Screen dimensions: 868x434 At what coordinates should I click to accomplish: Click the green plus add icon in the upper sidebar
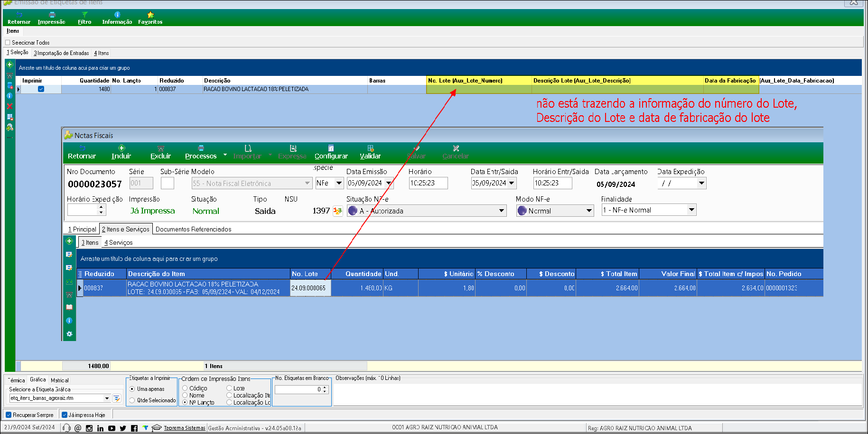9,65
